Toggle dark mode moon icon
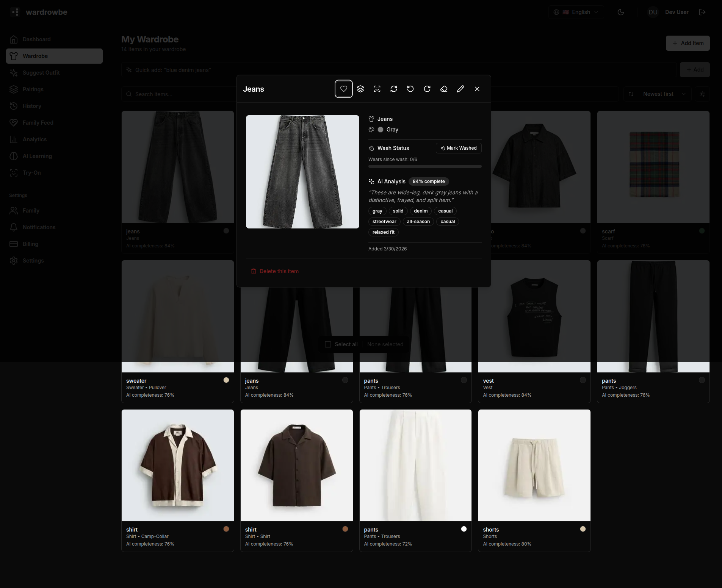 pyautogui.click(x=620, y=12)
